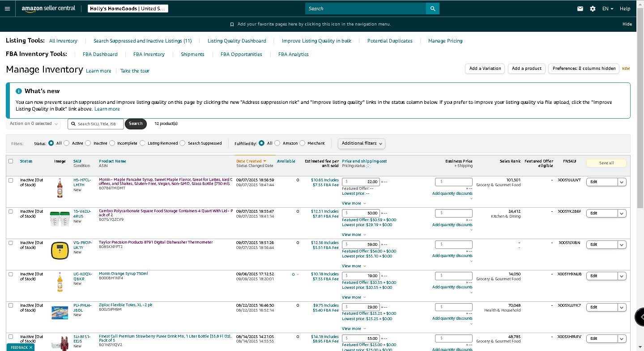Click the Add a Variation button
644x351 pixels.
485,68
